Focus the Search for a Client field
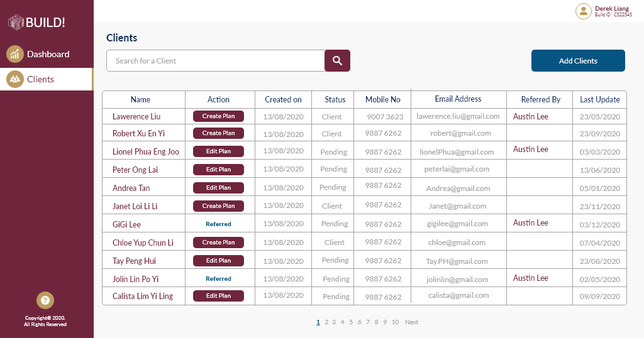Viewport: 644px width, 338px height. (215, 61)
